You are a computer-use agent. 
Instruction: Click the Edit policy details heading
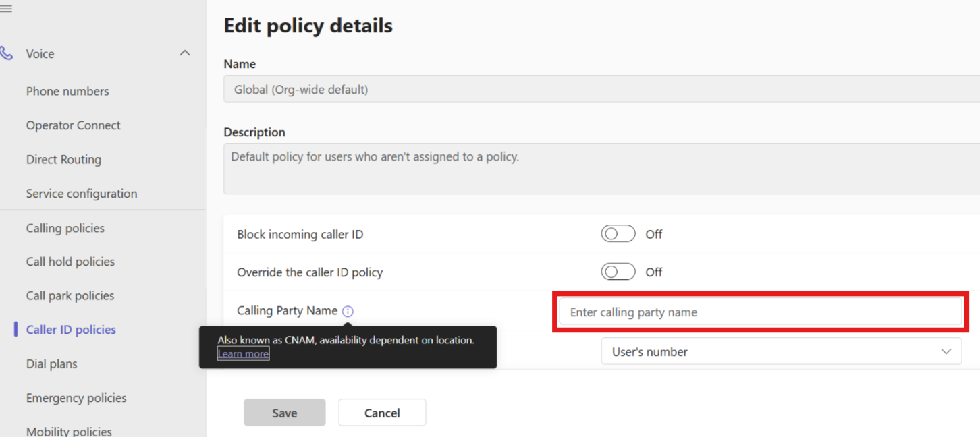tap(308, 26)
